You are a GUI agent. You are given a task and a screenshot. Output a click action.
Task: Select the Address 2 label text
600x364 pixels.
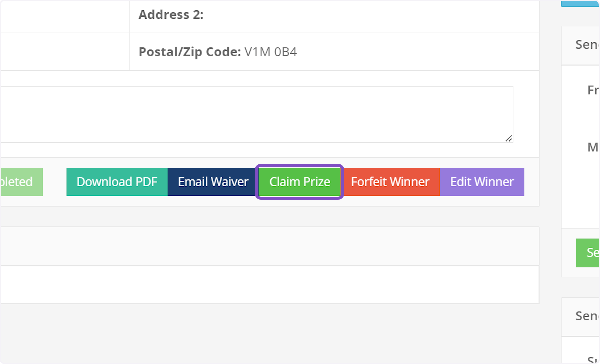point(171,15)
